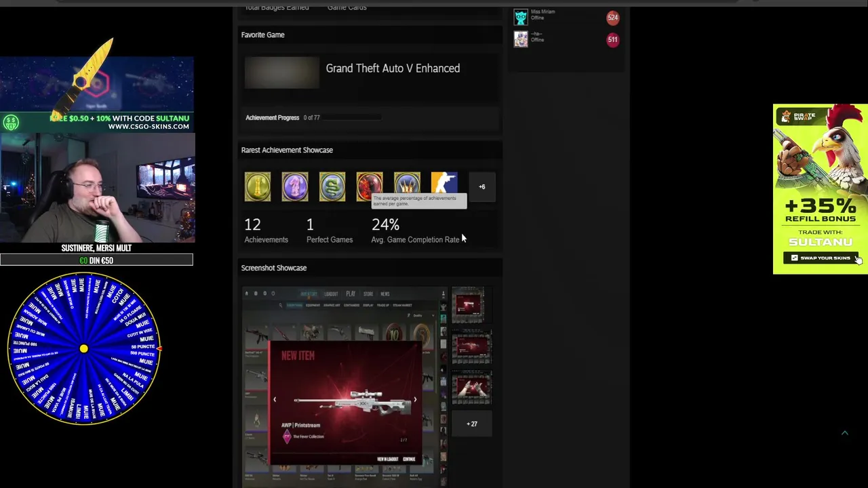Click the blue spinning prize wheel
Image resolution: width=868 pixels, height=488 pixels.
click(x=83, y=348)
